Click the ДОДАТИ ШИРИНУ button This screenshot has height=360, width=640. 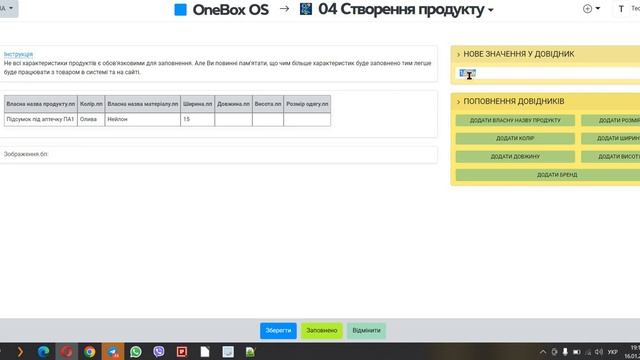tap(611, 138)
